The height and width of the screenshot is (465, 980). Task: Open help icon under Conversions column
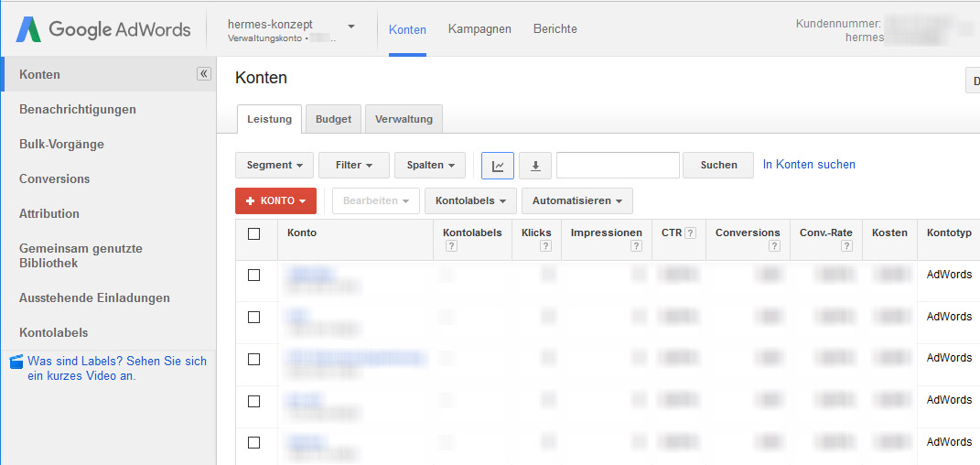pos(774,246)
